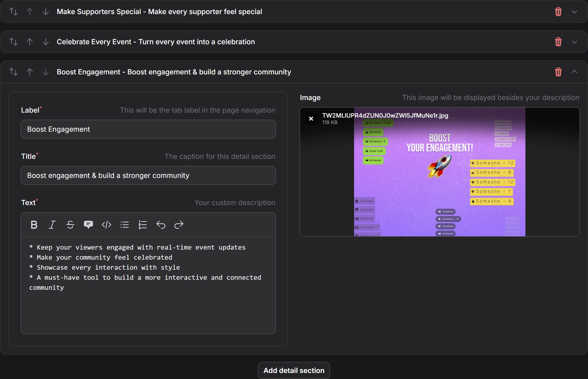588x379 pixels.
Task: Delete the Boost Engagement section
Action: click(558, 72)
